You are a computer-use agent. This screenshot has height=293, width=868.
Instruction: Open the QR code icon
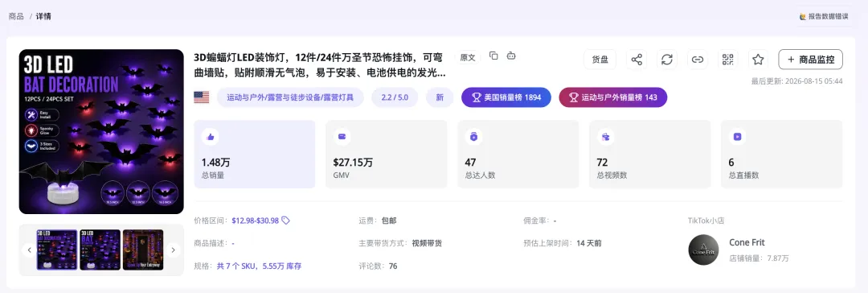(x=728, y=60)
